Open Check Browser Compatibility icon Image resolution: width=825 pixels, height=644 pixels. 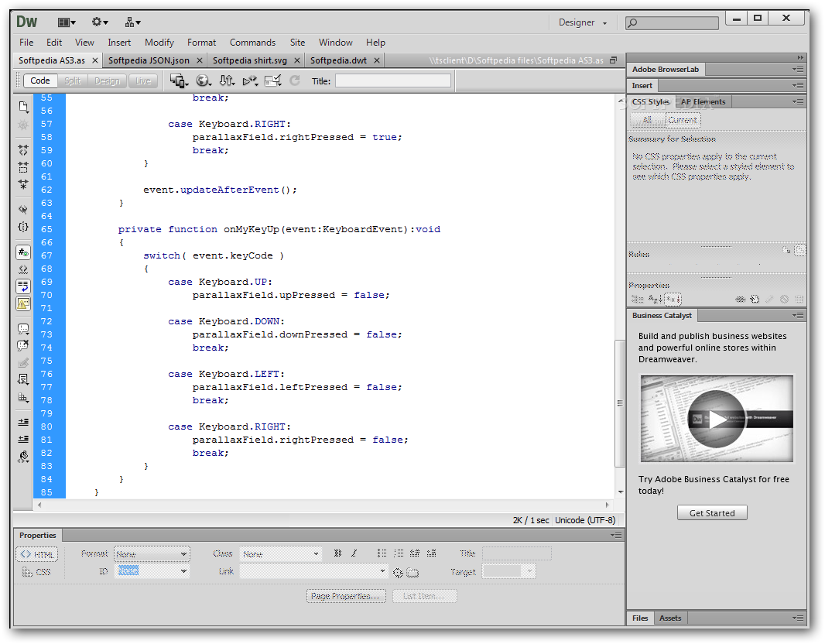(x=273, y=80)
